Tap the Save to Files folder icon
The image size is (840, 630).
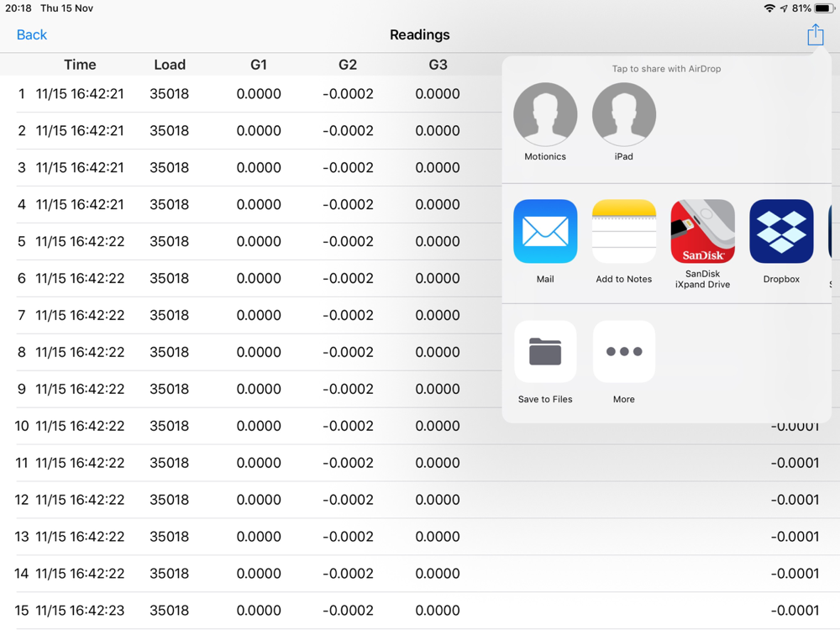(545, 351)
